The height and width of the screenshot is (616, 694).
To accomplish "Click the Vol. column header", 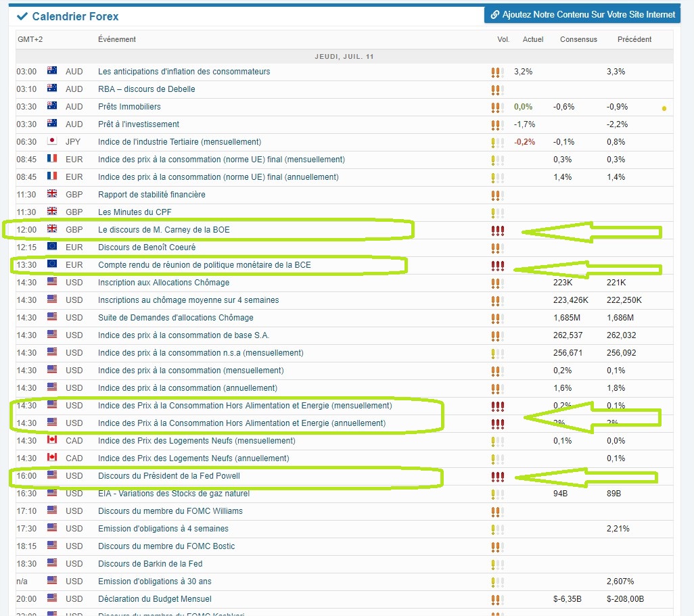I will coord(503,39).
